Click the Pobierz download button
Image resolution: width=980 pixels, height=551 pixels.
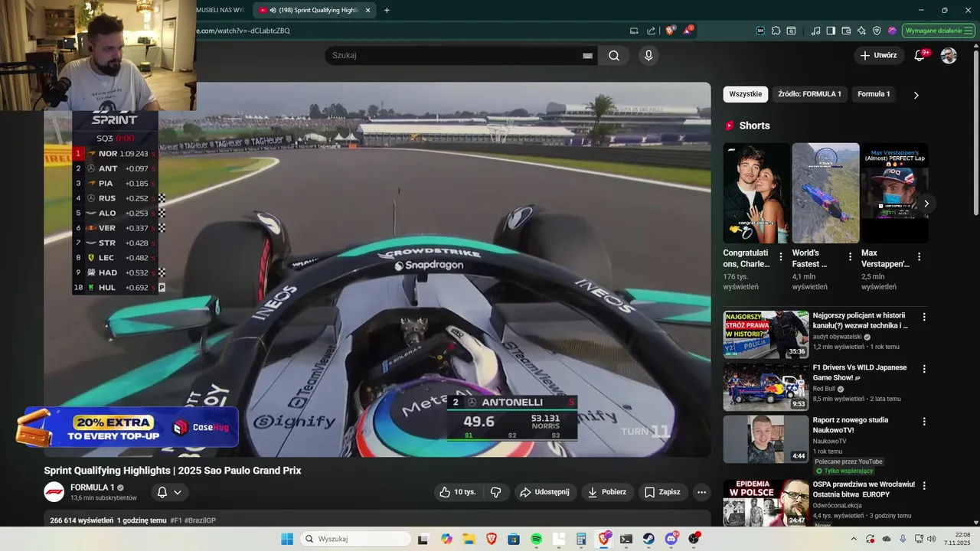point(606,492)
